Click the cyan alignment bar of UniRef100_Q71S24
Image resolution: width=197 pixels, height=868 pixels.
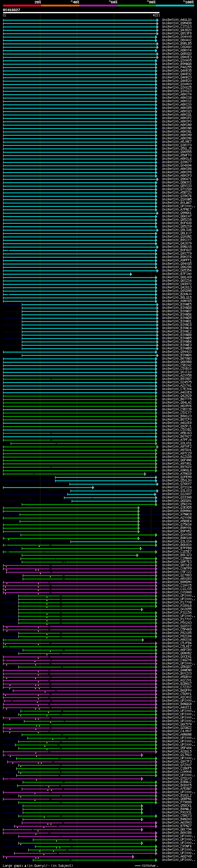click(x=48, y=487)
